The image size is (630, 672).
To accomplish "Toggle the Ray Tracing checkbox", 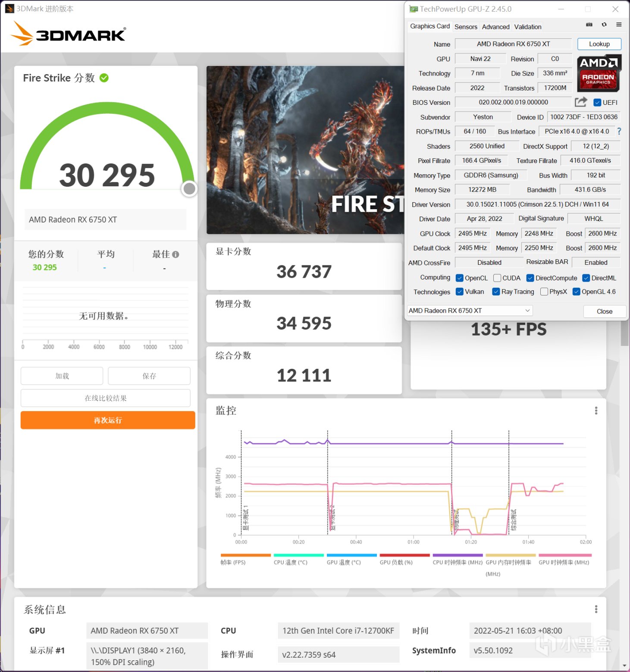I will (496, 292).
